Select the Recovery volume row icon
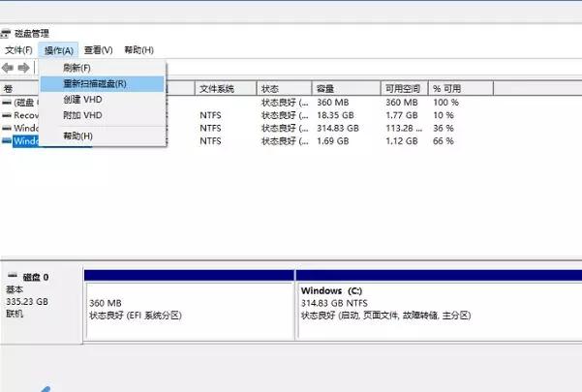Viewport: 582px width, 392px height. (8, 114)
